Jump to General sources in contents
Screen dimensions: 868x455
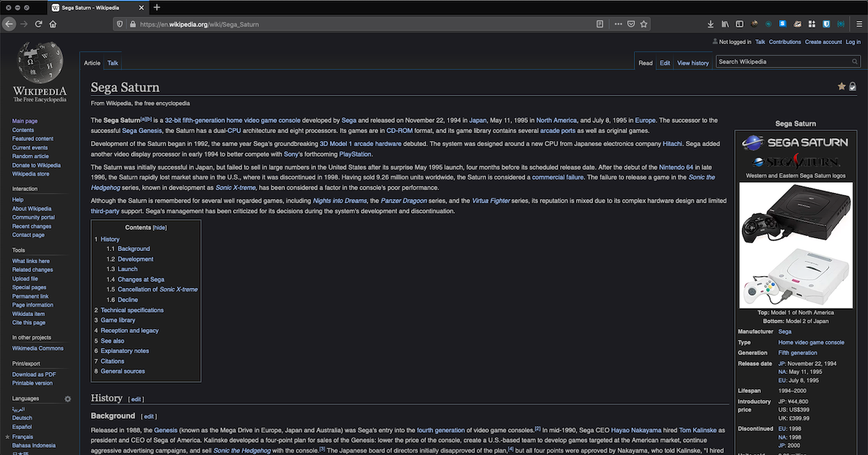(x=123, y=371)
